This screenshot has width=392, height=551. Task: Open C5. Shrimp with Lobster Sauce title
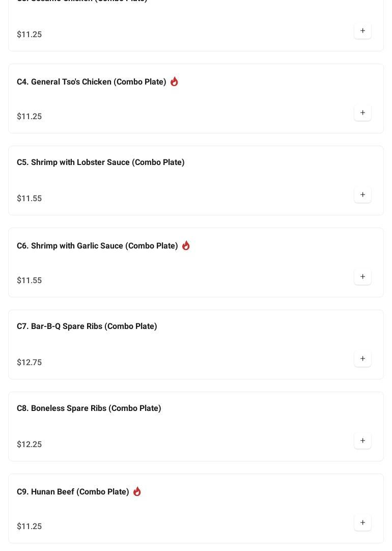click(x=101, y=162)
